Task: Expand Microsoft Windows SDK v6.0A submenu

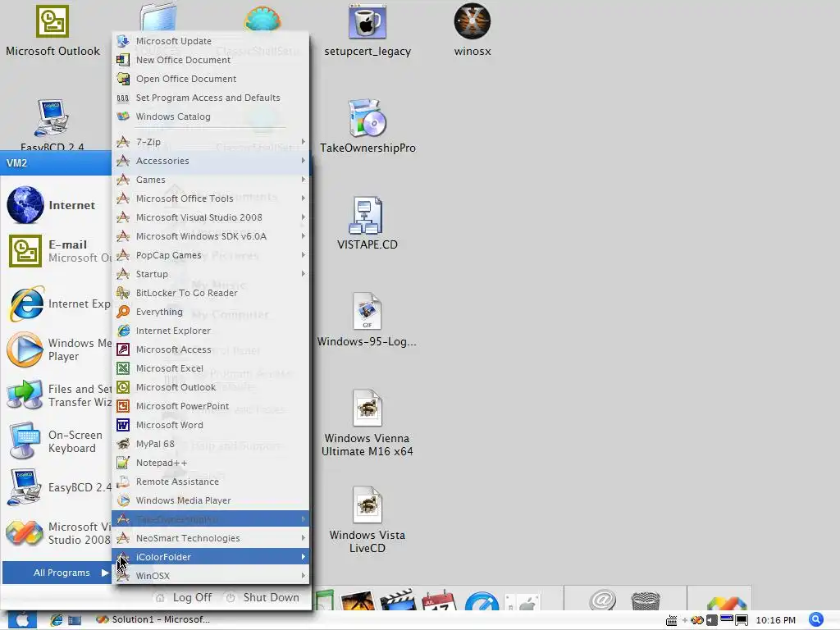Action: click(211, 236)
